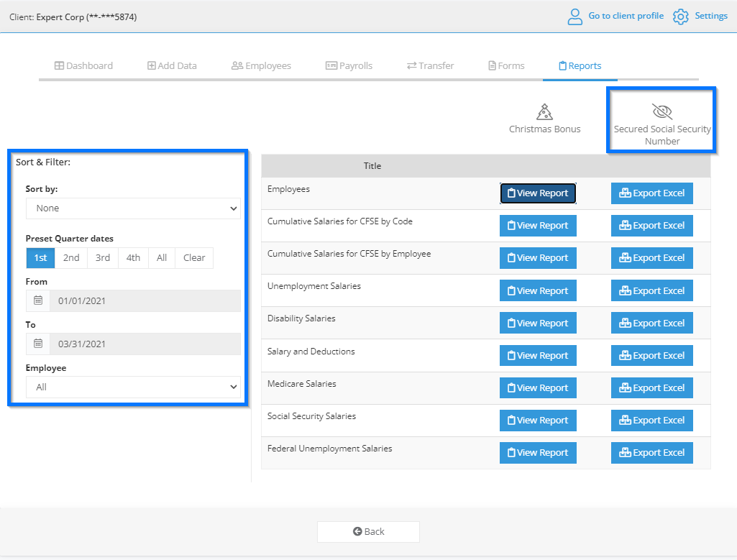Screen dimensions: 737x560
Task: Export Excel for Unemployment Salaries row
Action: [651, 291]
